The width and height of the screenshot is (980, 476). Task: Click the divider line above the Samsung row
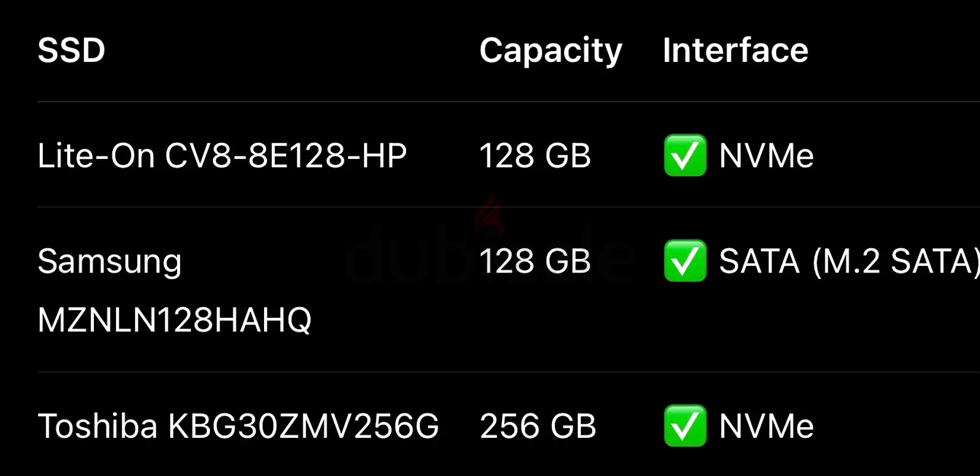(x=508, y=207)
